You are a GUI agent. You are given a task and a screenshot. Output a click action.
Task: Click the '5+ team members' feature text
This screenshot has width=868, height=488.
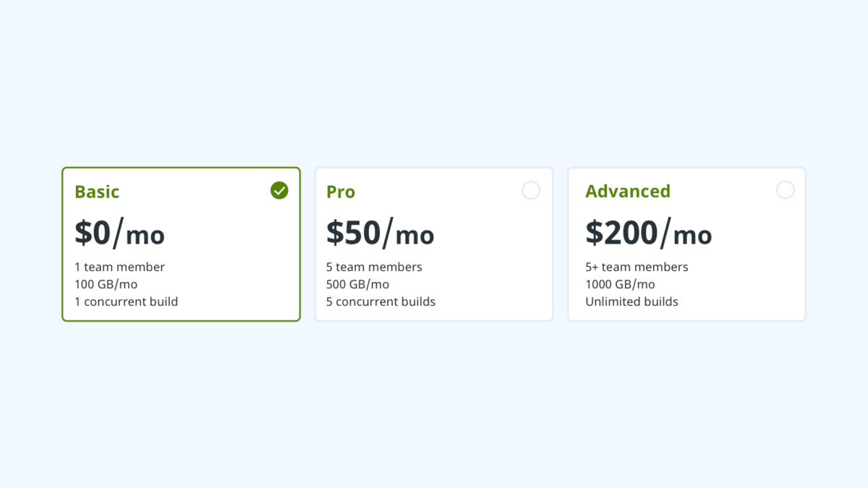coord(637,267)
